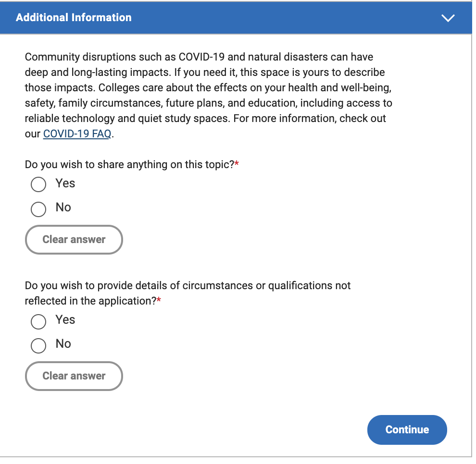Select Yes radio for sharing on this topic
Image resolution: width=476 pixels, height=464 pixels.
click(38, 185)
